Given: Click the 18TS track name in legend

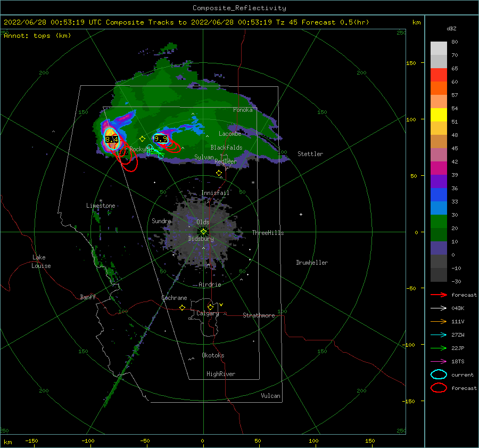Looking at the screenshot, I should point(458,362).
